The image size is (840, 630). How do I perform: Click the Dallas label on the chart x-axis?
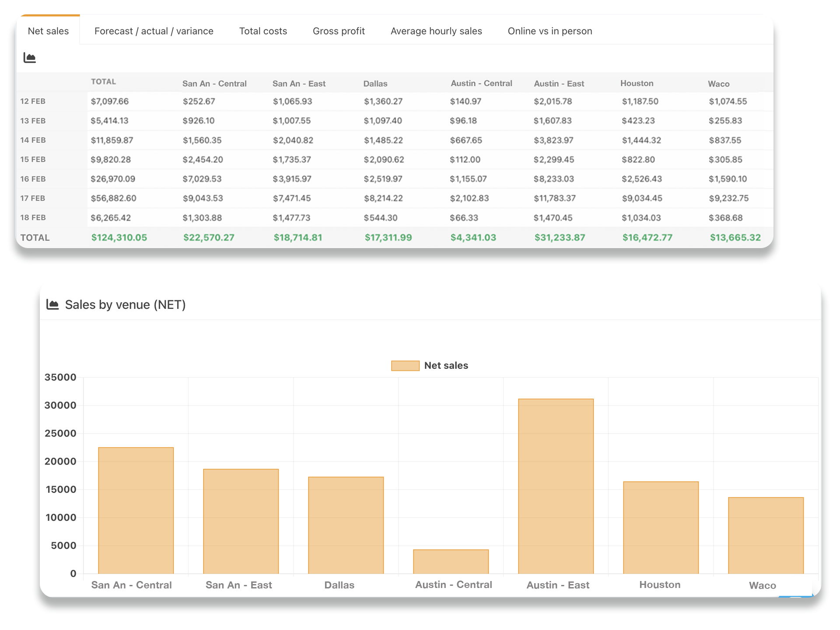pos(339,585)
